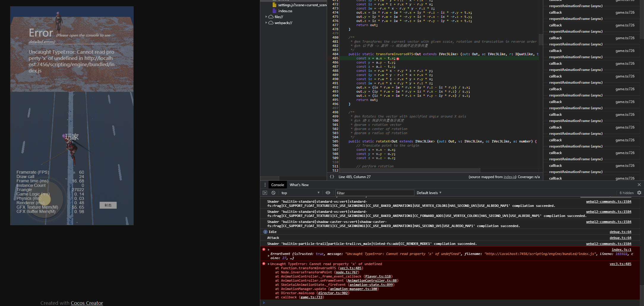
Task: Close the console drawer
Action: click(639, 185)
